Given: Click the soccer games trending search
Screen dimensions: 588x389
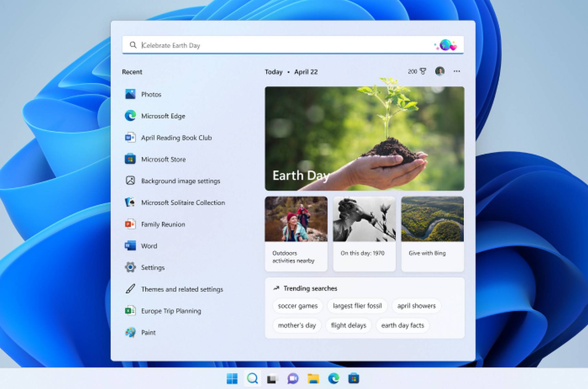Looking at the screenshot, I should click(x=297, y=306).
